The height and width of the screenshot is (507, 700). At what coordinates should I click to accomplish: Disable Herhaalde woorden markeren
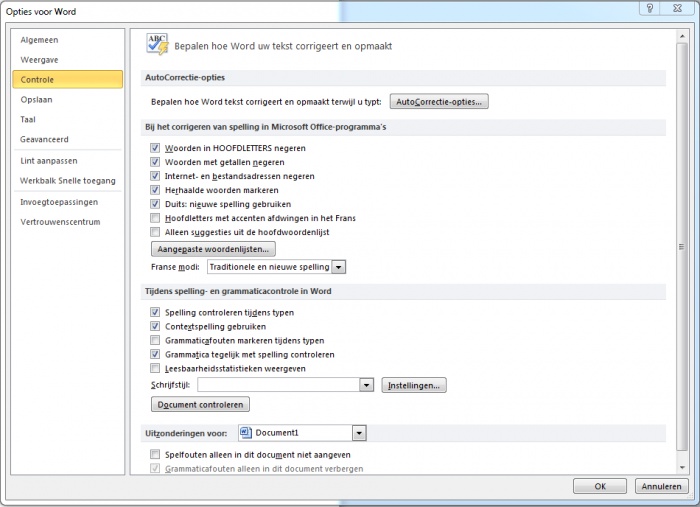pyautogui.click(x=155, y=190)
